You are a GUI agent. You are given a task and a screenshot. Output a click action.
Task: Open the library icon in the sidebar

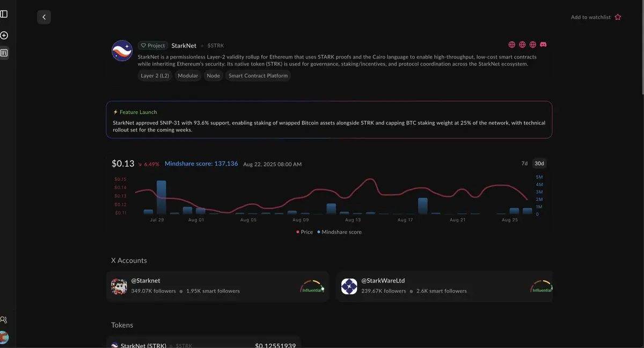(4, 53)
